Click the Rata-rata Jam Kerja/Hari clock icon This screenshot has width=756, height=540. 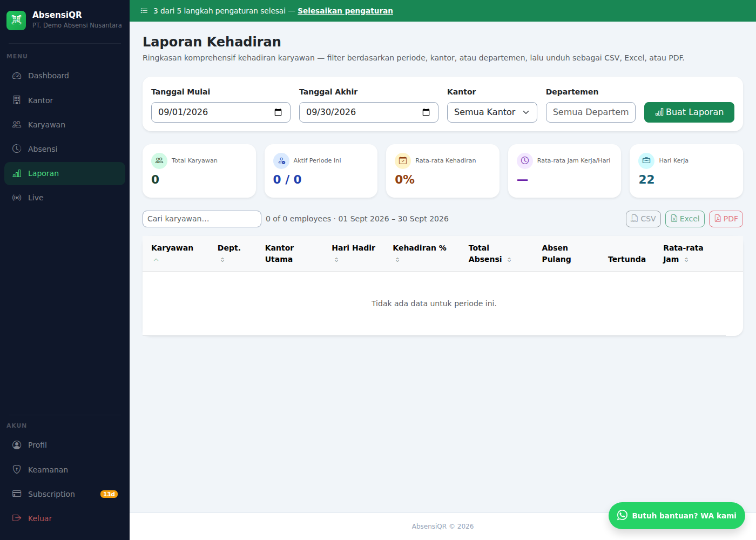[x=525, y=160]
